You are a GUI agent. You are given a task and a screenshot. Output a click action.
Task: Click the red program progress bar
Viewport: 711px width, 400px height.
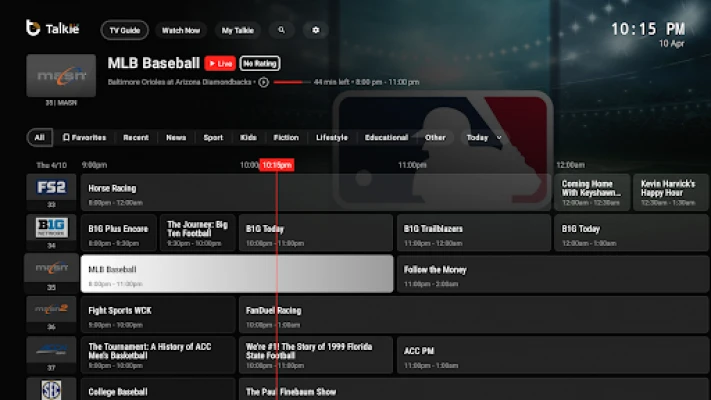289,82
